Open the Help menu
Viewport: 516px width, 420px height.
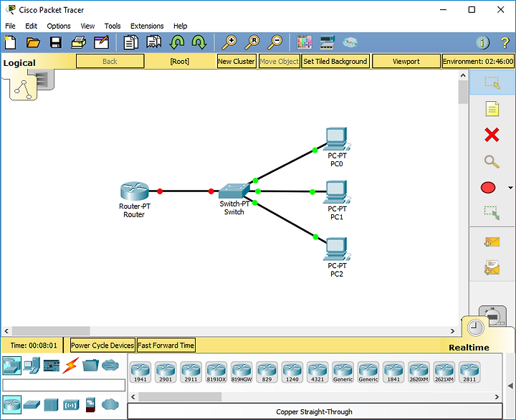tap(181, 26)
